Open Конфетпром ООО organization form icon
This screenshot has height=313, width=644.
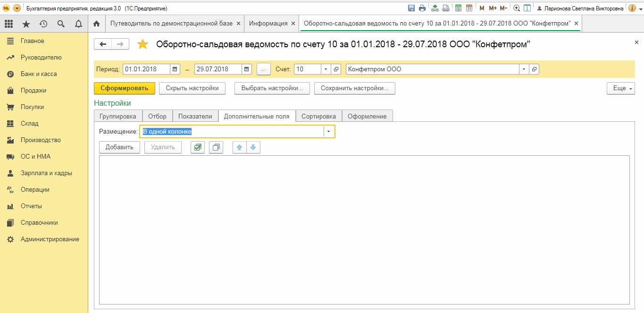click(x=534, y=69)
